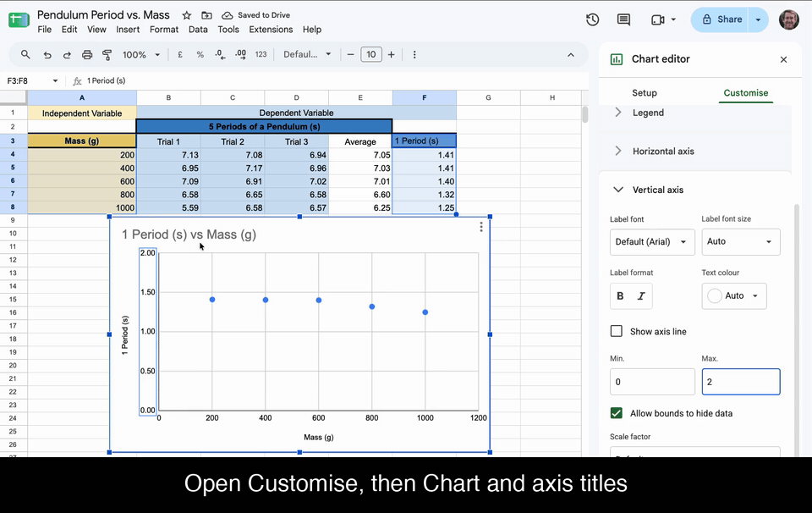Open the name box dropdown arrow
Screen dimensions: 812x513
coord(55,80)
